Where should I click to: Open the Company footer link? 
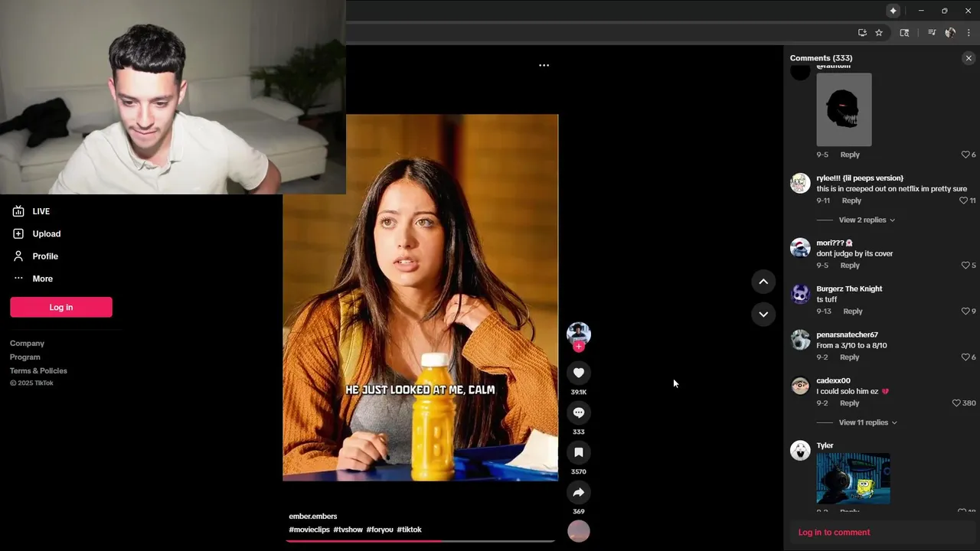click(27, 344)
